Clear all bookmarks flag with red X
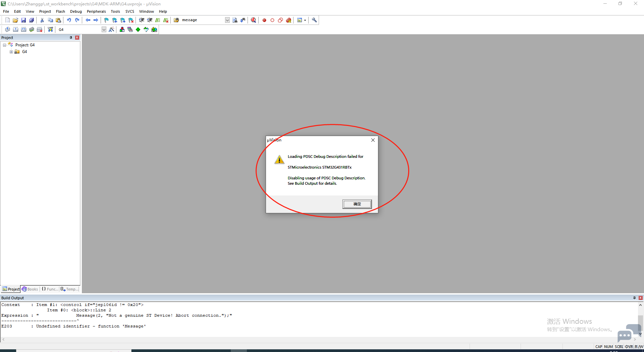This screenshot has height=352, width=644. click(131, 20)
